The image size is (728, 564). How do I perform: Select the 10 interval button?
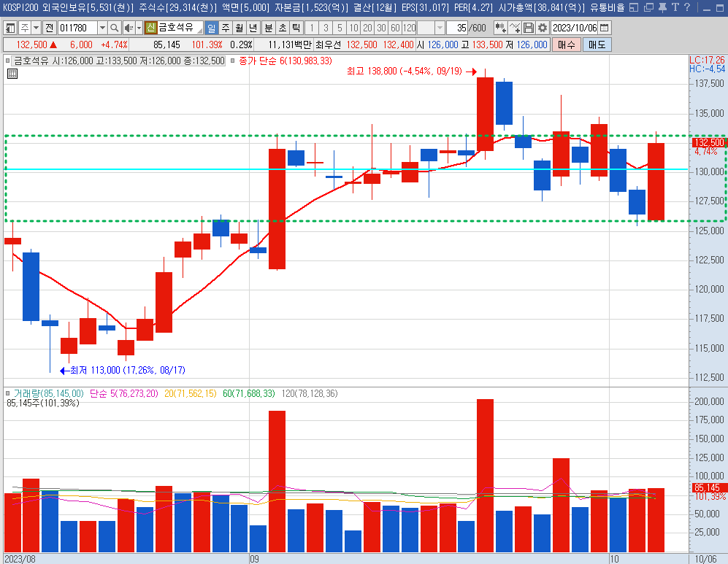(x=354, y=28)
